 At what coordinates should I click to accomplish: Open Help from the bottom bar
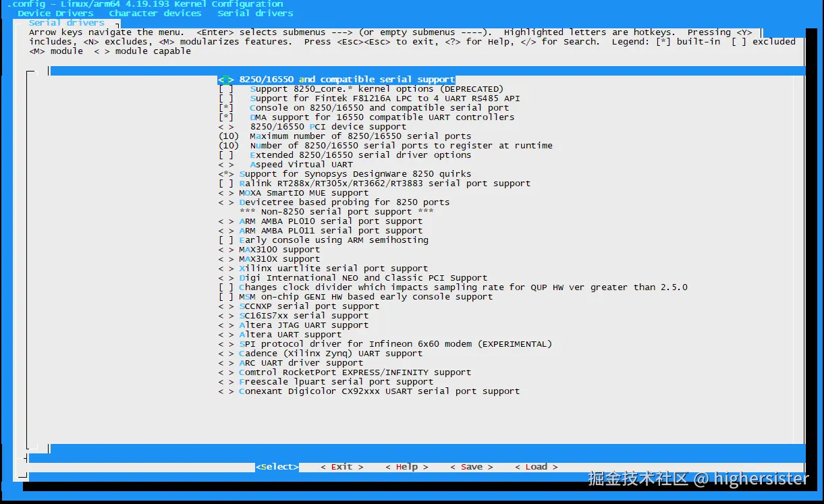[406, 467]
